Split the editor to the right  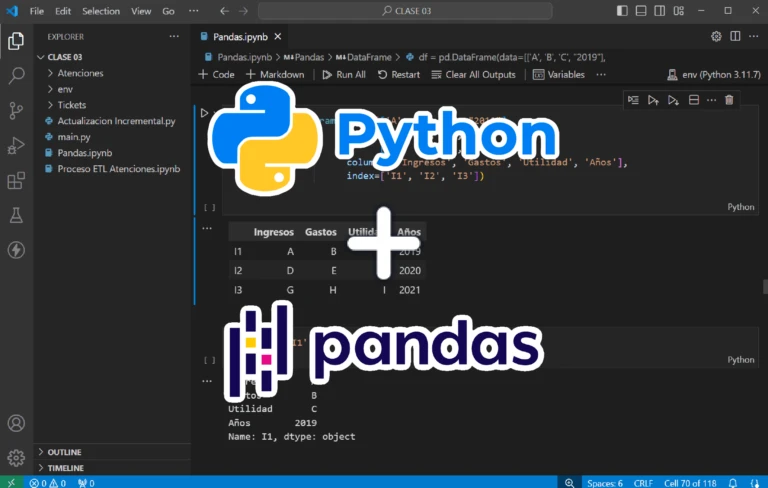[735, 36]
